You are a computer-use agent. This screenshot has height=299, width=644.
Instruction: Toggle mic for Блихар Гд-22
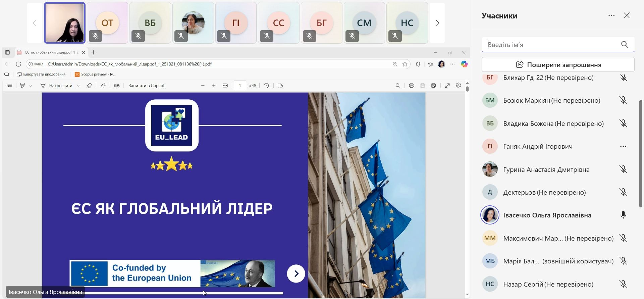pos(623,78)
